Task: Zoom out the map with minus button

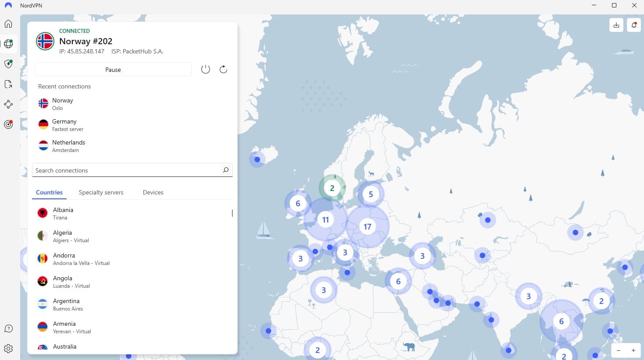Action: pyautogui.click(x=619, y=350)
